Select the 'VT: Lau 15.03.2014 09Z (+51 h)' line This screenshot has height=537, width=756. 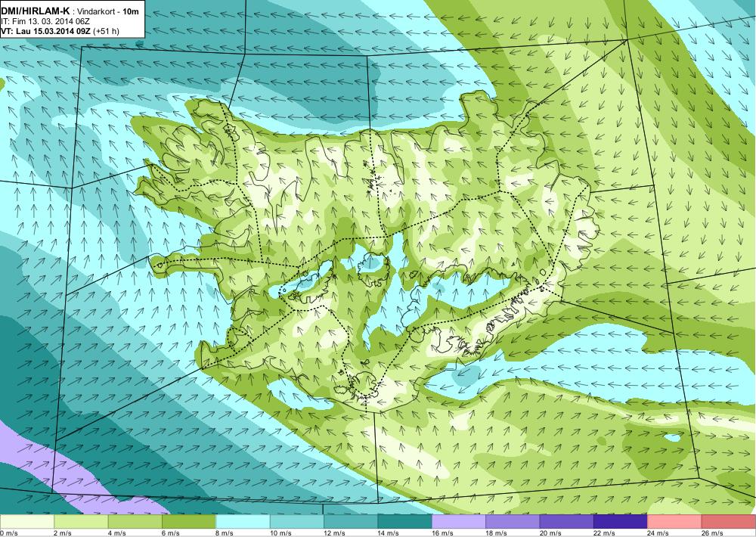click(60, 31)
